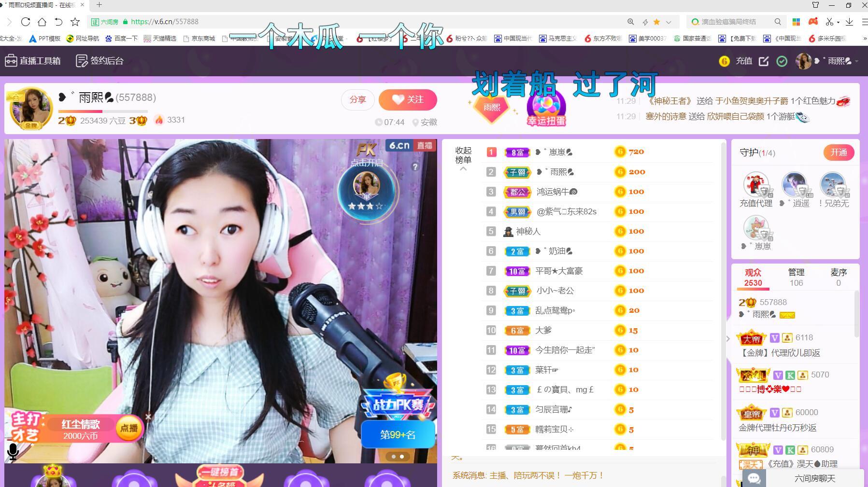Open the 签约后台 page
Screen dimensions: 868x487
coord(100,61)
